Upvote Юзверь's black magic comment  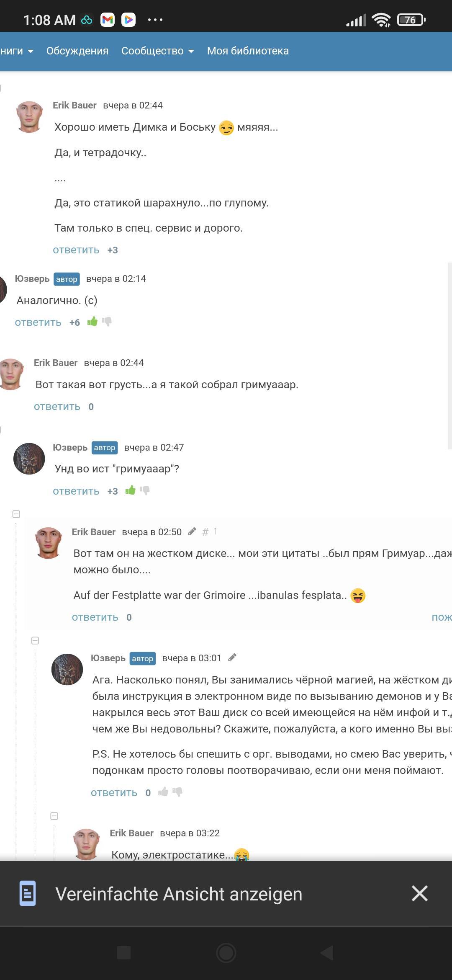[x=163, y=792]
